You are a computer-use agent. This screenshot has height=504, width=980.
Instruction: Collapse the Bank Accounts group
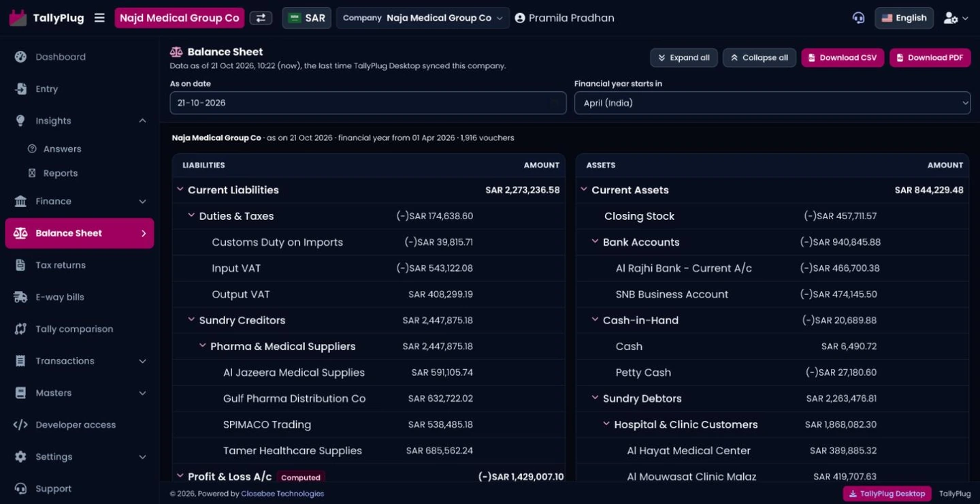pyautogui.click(x=595, y=241)
